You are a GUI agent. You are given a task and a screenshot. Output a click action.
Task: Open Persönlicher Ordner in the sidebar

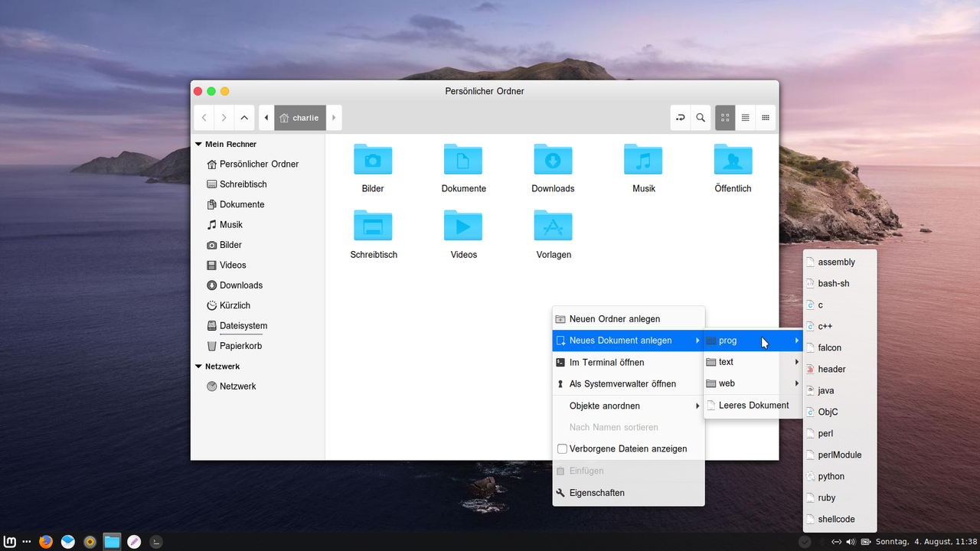click(258, 164)
